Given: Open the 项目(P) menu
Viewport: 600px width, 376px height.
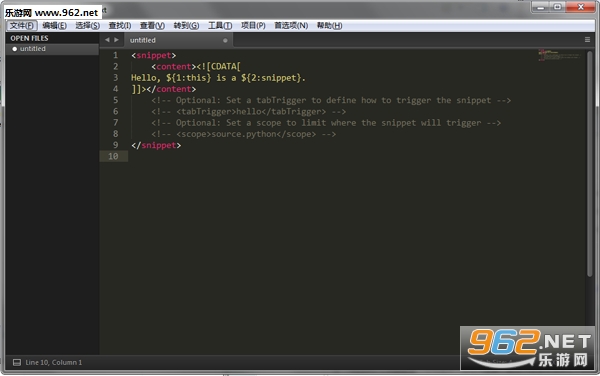Looking at the screenshot, I should click(x=253, y=26).
